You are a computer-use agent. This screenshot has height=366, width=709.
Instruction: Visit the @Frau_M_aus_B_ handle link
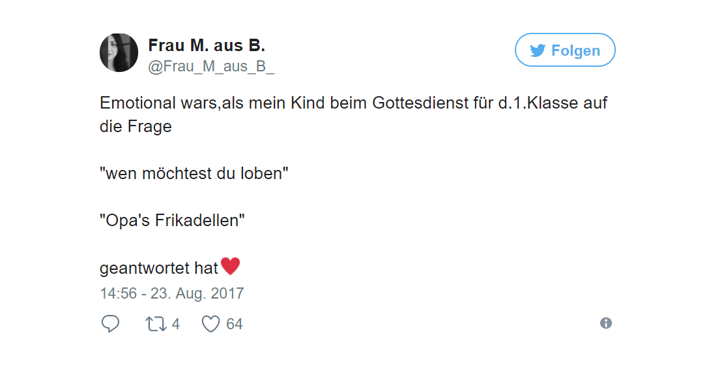click(211, 67)
